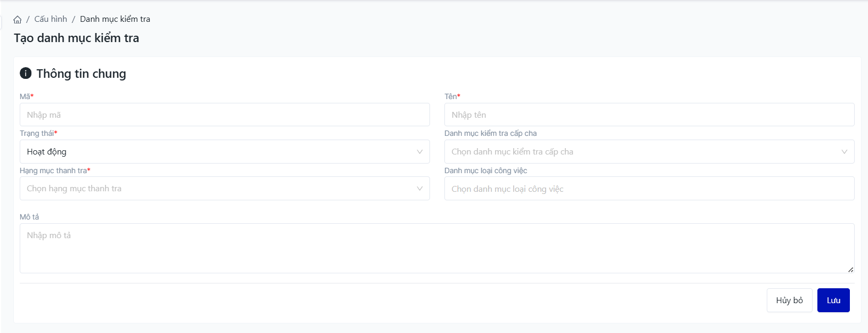Expand Chọn danh mục kiểm tra cấp cha dropdown
The height and width of the screenshot is (333, 868).
click(x=642, y=152)
